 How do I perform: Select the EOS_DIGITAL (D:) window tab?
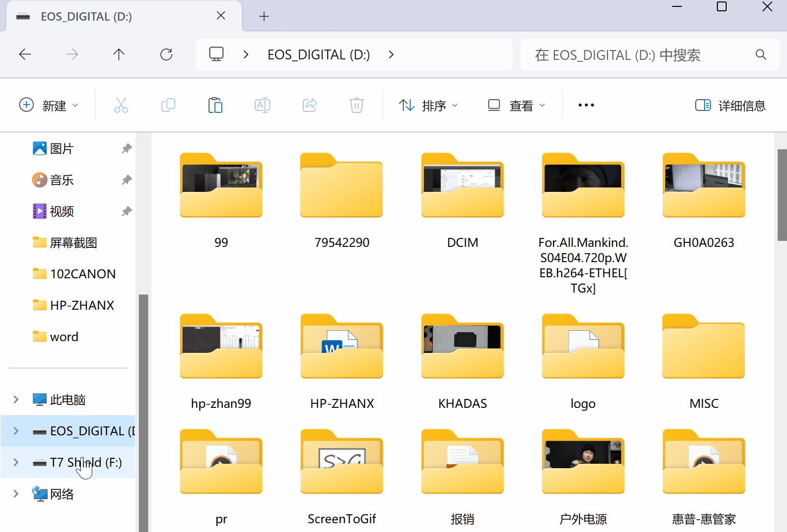tap(124, 16)
